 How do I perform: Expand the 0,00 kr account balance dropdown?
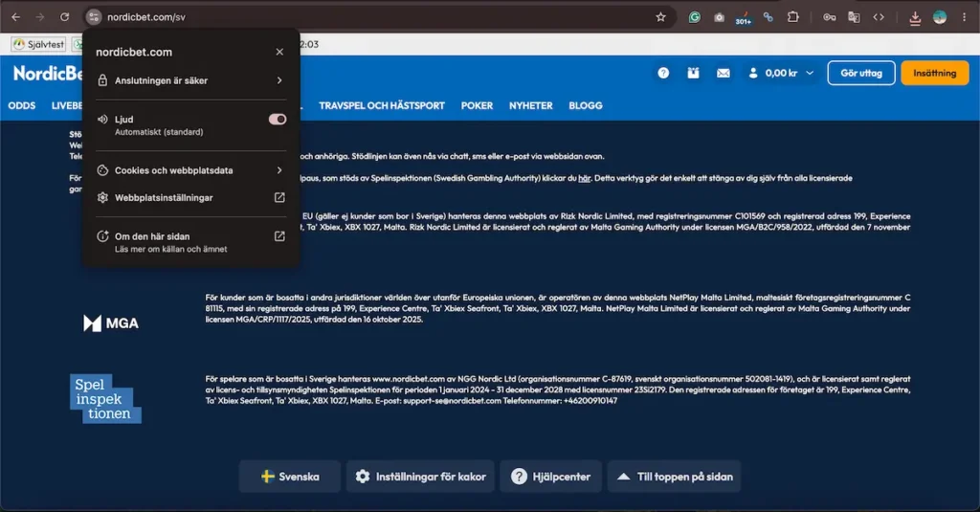pos(781,73)
